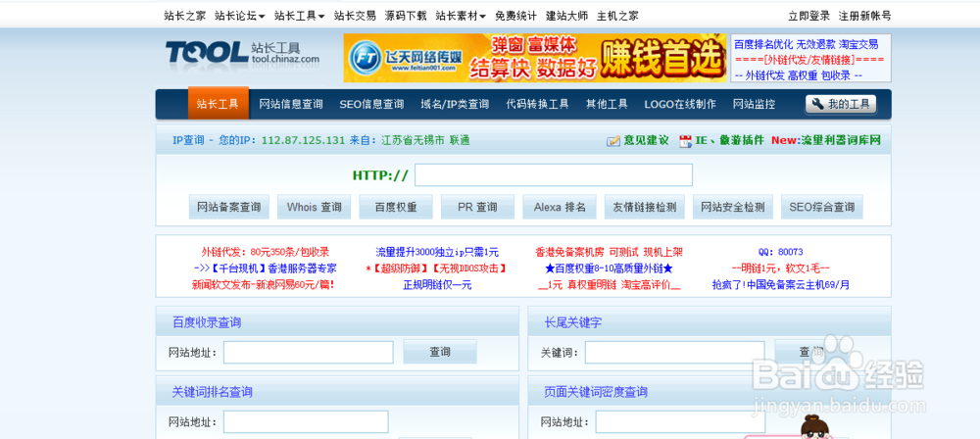Screen dimensions: 980x439
Task: Open the 我的工具 button
Action: (841, 105)
